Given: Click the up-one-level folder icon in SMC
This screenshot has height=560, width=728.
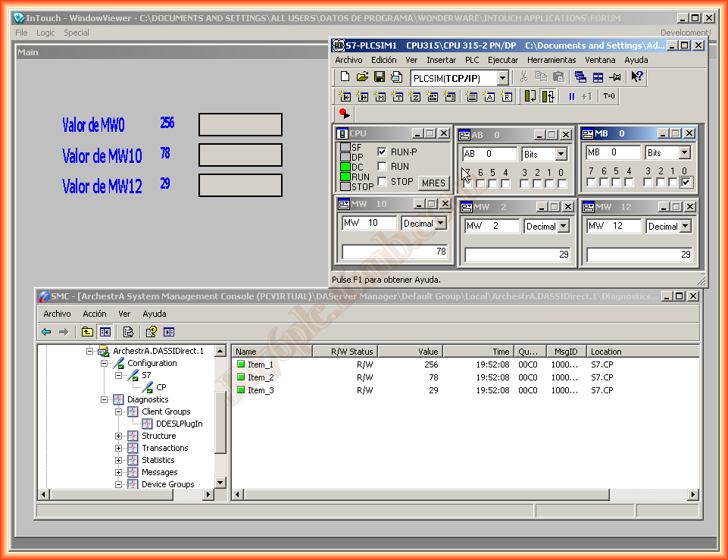Looking at the screenshot, I should (87, 332).
